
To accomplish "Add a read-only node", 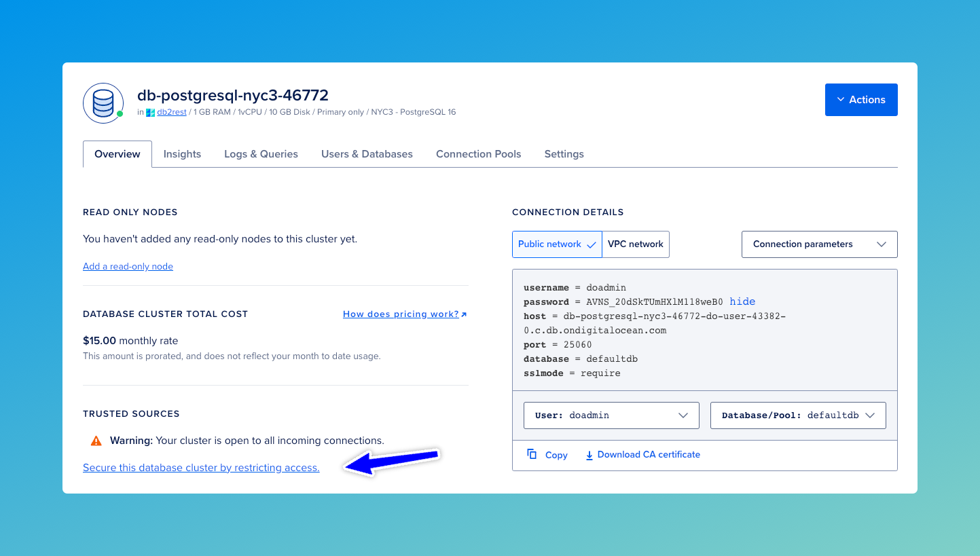I will click(128, 266).
